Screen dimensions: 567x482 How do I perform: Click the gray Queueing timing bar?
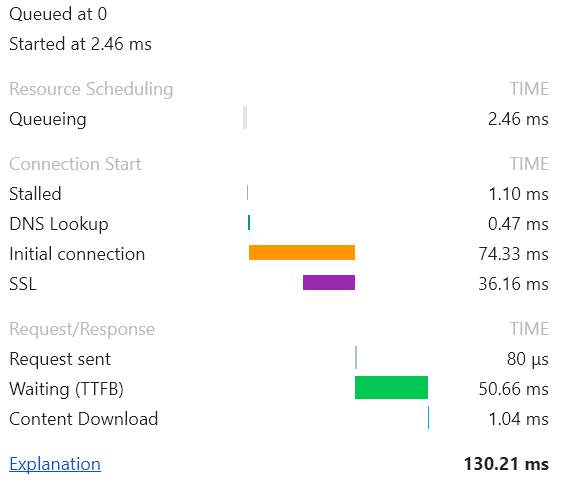(x=245, y=118)
